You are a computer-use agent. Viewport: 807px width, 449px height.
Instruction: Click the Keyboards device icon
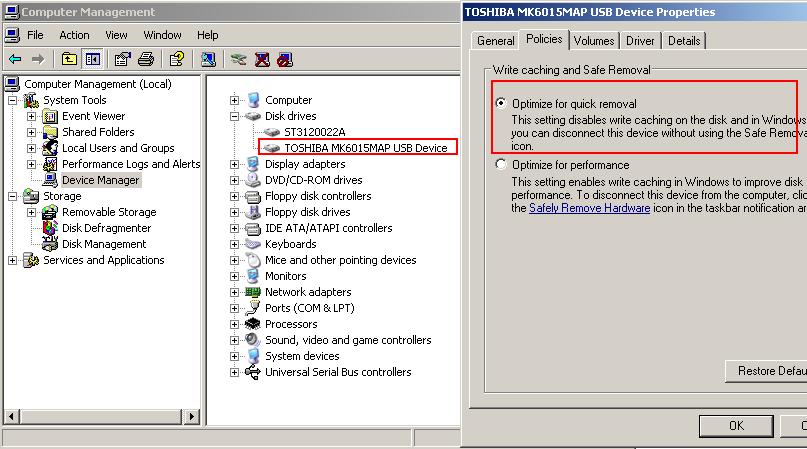pyautogui.click(x=253, y=244)
